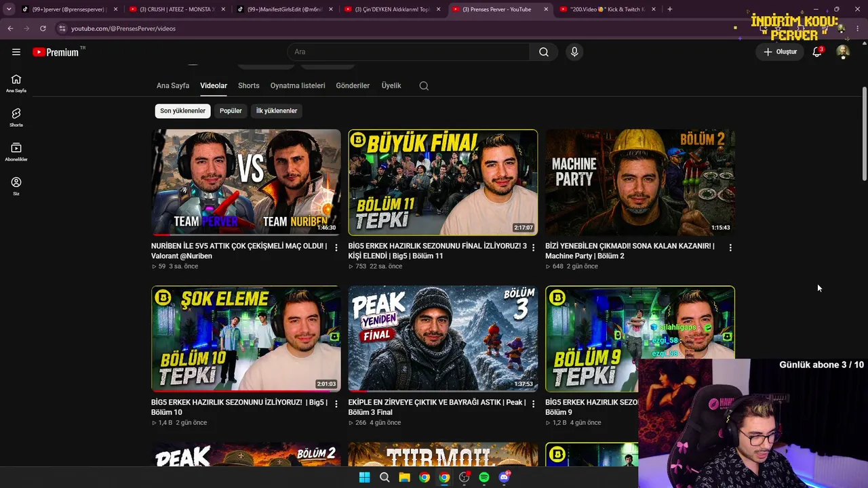Open the tab search dropdown arrow
The width and height of the screenshot is (868, 488).
(x=9, y=9)
